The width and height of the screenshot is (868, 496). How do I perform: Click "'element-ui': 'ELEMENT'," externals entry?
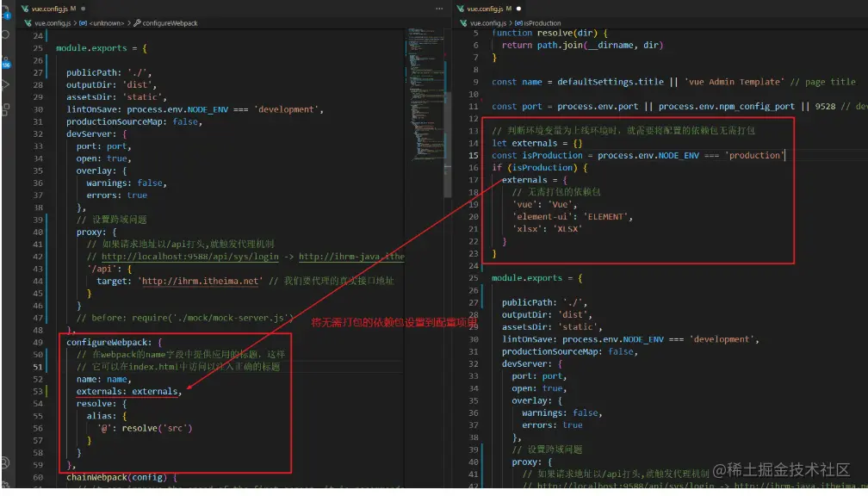[572, 216]
